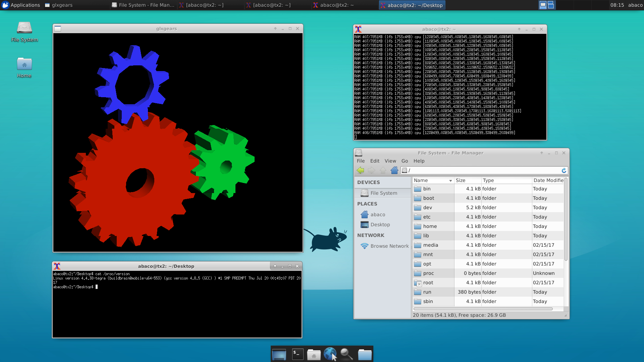Click the etc folder in file manager
This screenshot has width=644, height=362.
[x=426, y=217]
